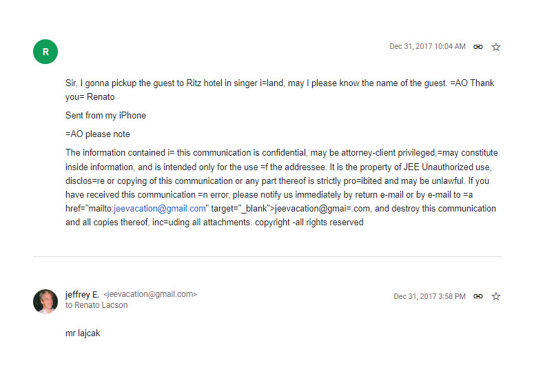Click the divider line between the messages

(x=267, y=257)
